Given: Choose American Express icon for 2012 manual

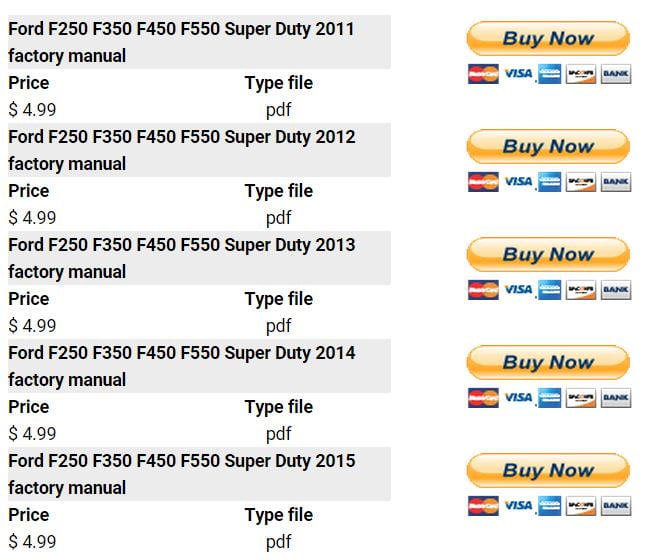Looking at the screenshot, I should tap(549, 182).
